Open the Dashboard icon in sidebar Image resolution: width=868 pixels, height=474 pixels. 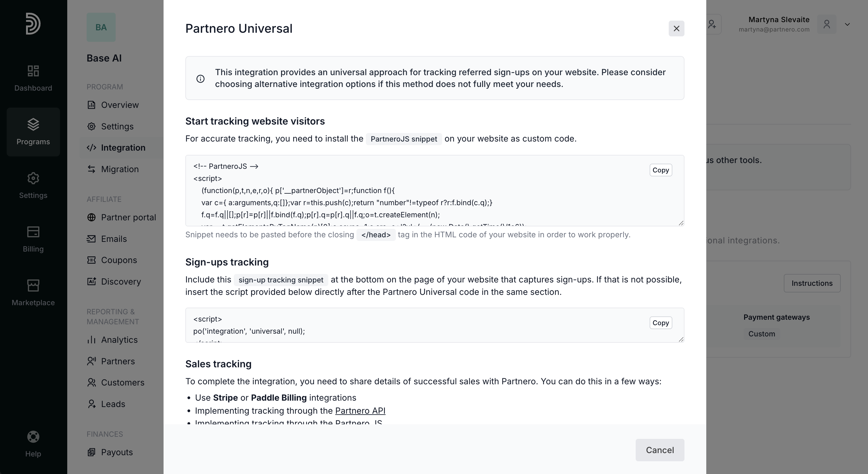click(33, 71)
